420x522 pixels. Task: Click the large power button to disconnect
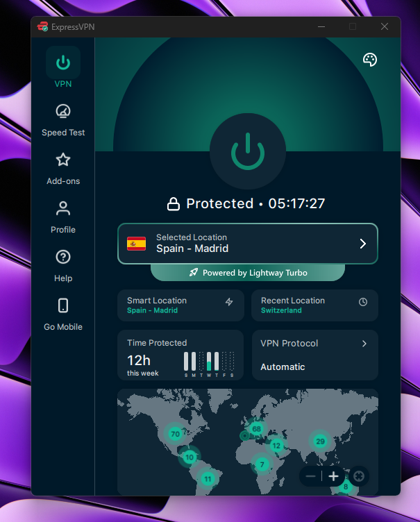pos(247,151)
